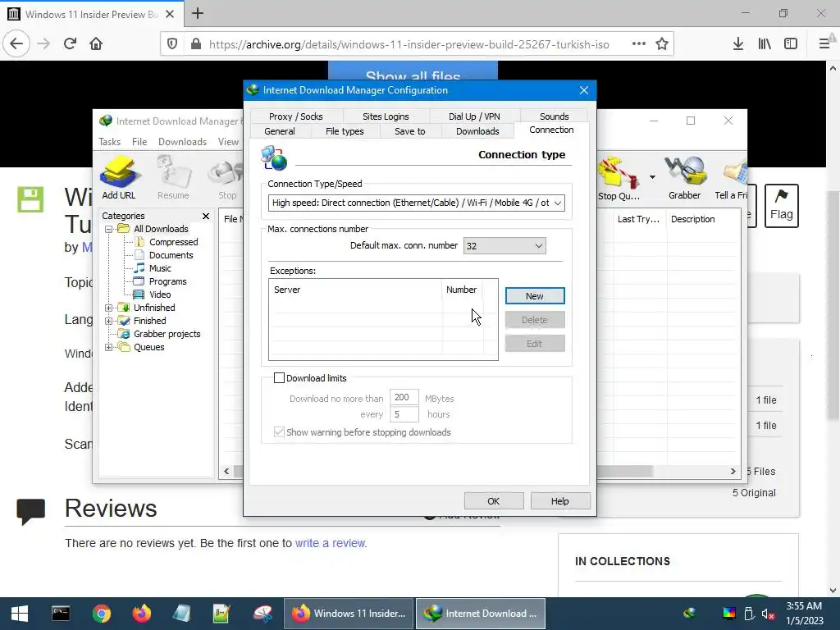The height and width of the screenshot is (630, 840).
Task: Go to Firefox home page
Action: pyautogui.click(x=96, y=44)
